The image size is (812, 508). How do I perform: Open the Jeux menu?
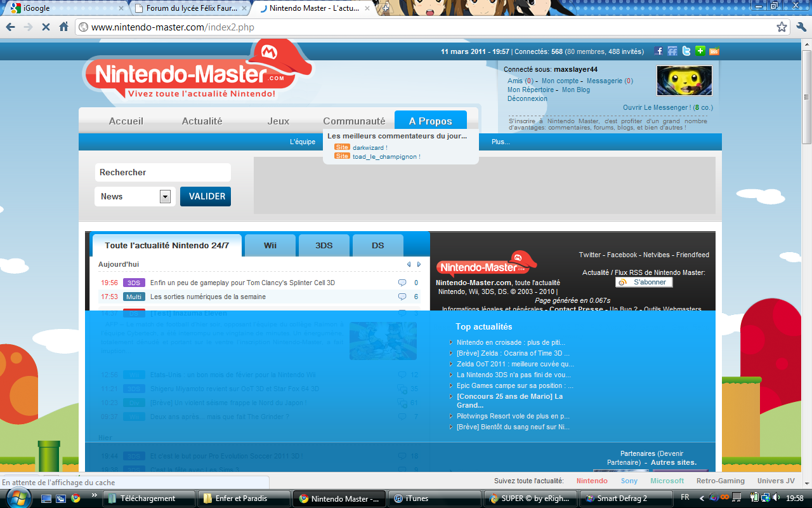point(278,121)
